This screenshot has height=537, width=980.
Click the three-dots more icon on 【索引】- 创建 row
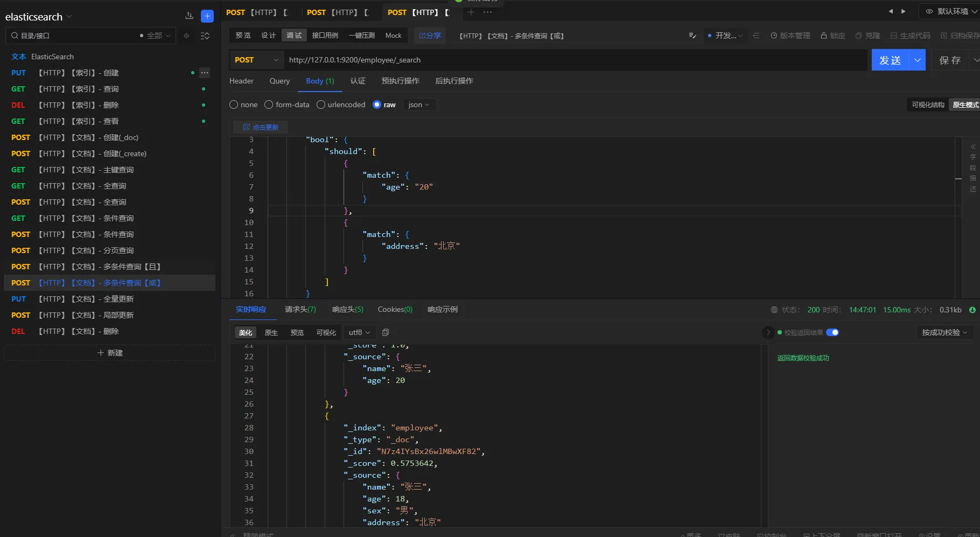coord(205,73)
